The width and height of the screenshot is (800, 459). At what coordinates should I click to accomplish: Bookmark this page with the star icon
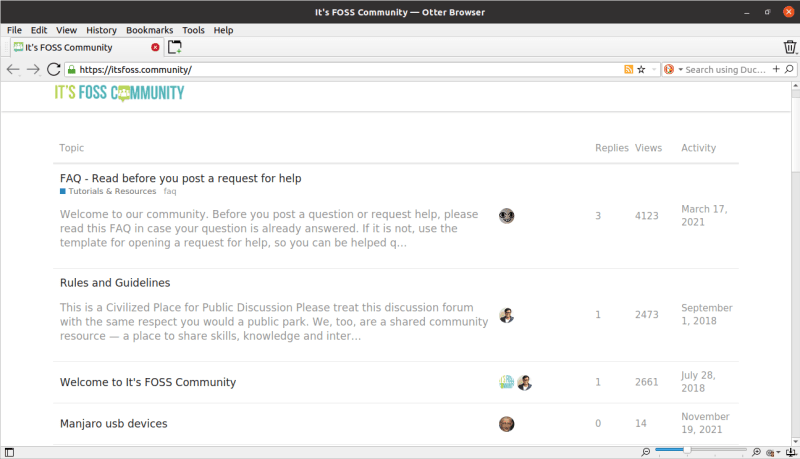[641, 70]
